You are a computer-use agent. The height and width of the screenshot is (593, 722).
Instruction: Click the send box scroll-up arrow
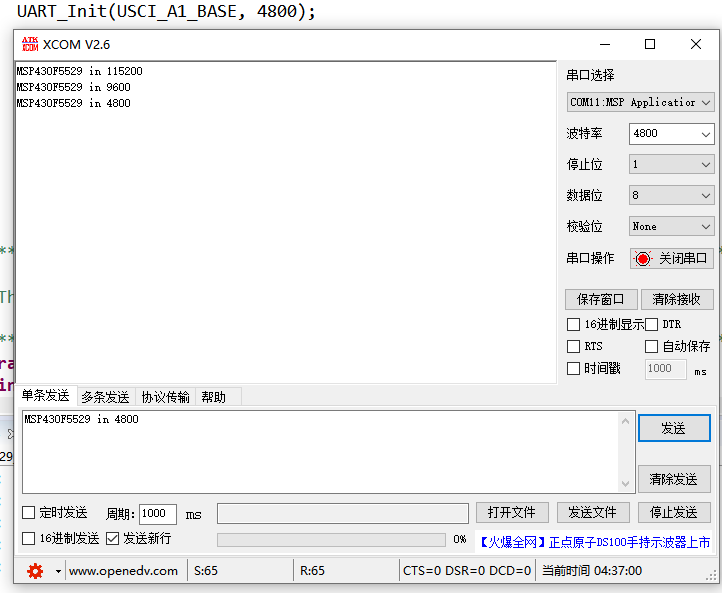click(x=625, y=421)
